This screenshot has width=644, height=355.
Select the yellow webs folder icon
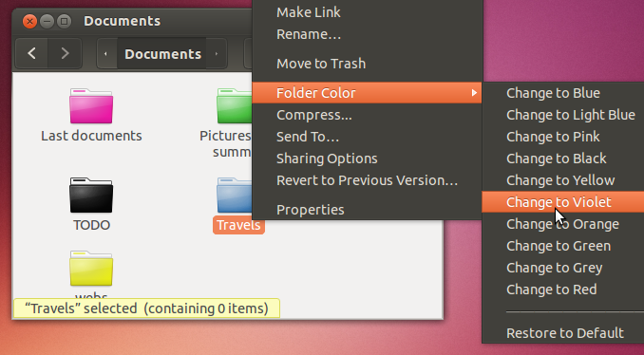(x=91, y=268)
